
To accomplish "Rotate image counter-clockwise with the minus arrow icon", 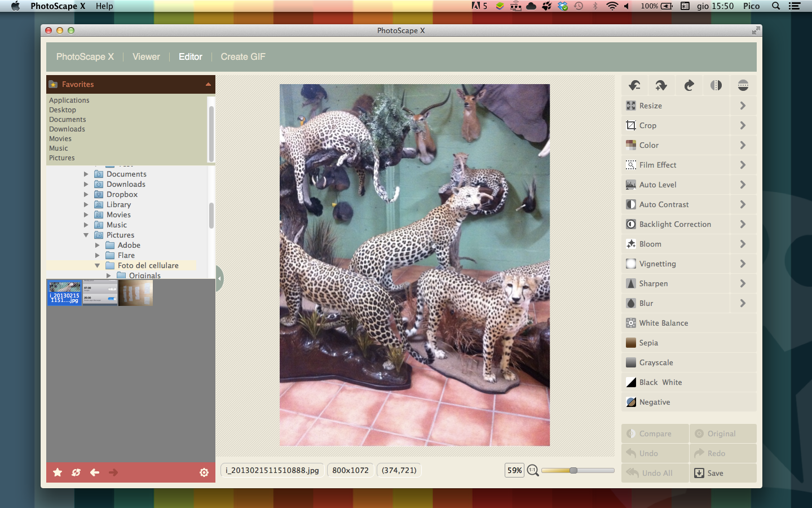I will coord(634,85).
